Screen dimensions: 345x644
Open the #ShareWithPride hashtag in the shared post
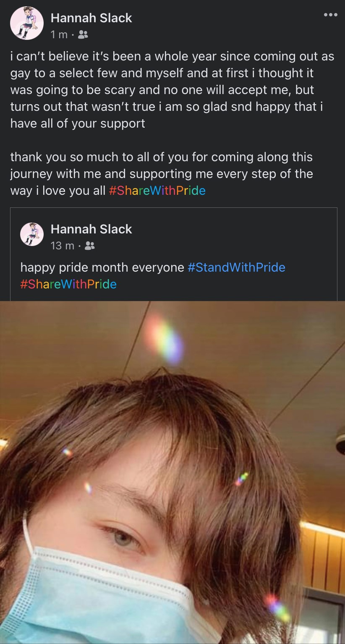click(x=68, y=284)
